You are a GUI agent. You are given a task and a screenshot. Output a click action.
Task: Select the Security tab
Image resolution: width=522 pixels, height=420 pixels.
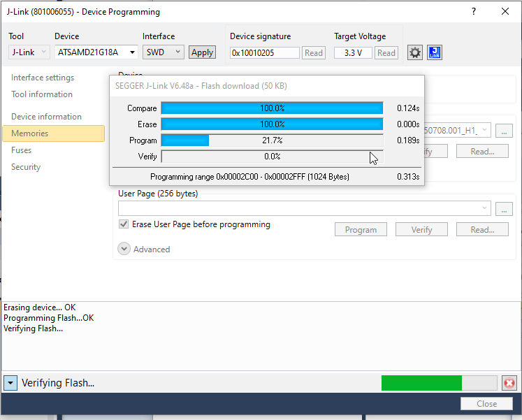pos(26,167)
